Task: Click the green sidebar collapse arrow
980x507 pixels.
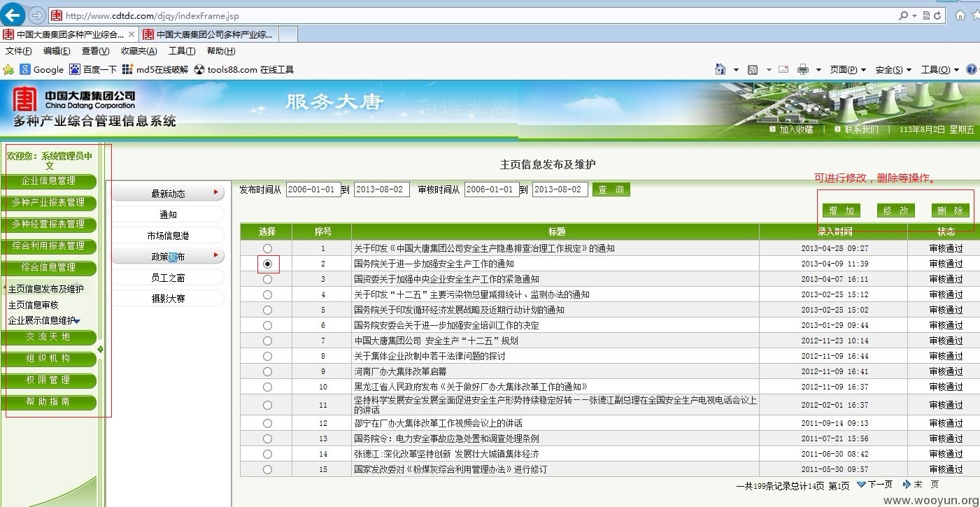Action: (x=101, y=349)
